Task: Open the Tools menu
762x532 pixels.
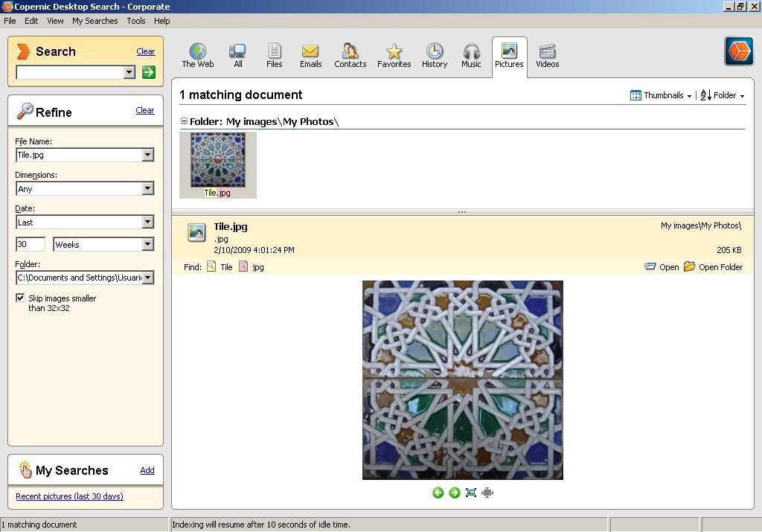Action: (x=135, y=21)
